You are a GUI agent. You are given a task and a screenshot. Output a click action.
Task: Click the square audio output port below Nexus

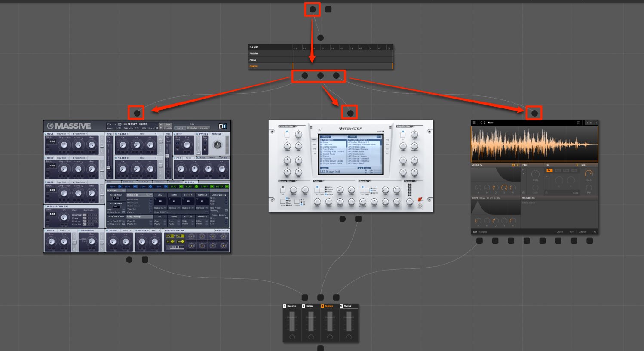[x=358, y=219]
